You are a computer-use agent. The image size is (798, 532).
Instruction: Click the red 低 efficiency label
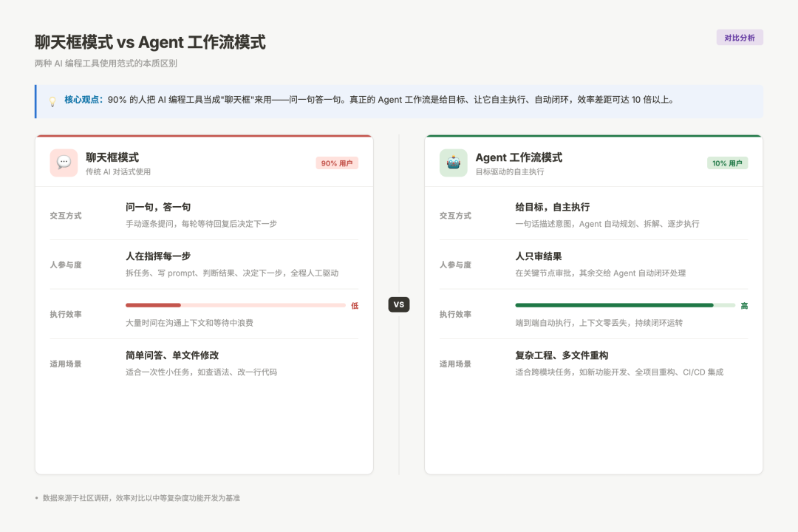(355, 305)
